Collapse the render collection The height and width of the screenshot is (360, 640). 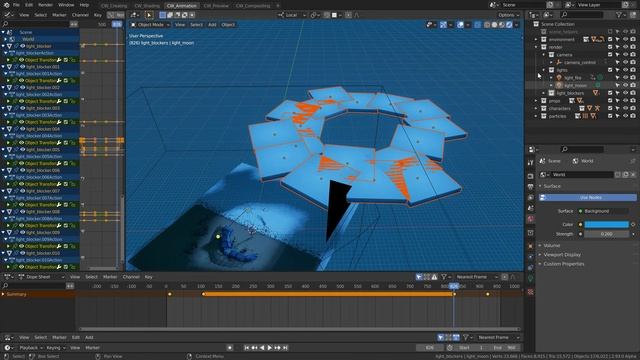click(x=536, y=47)
